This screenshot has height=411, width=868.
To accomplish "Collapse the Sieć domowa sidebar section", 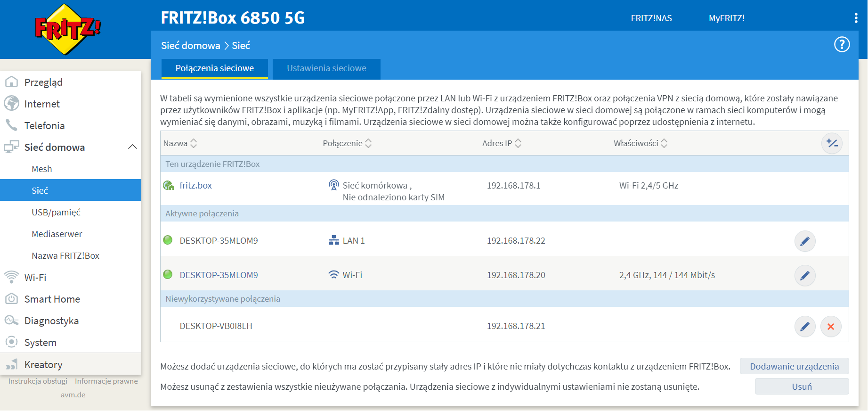I will (132, 147).
